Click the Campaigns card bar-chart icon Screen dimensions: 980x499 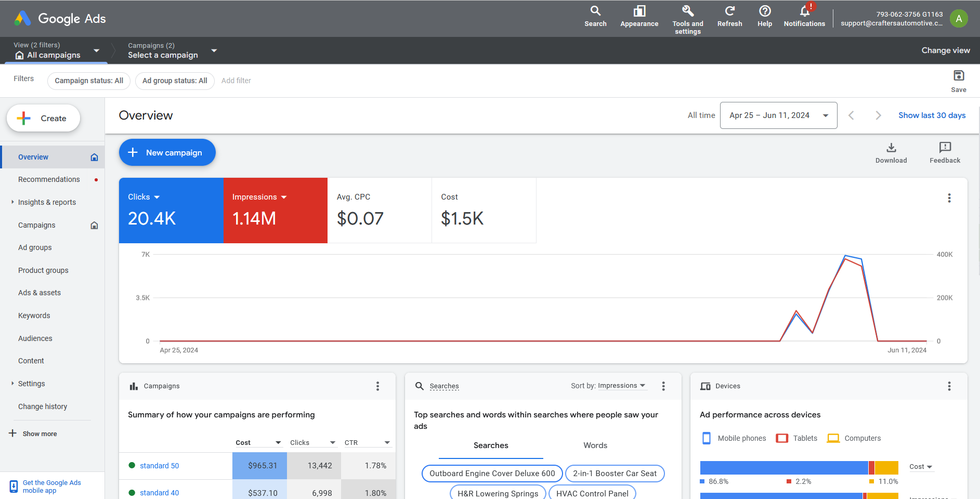coord(134,386)
